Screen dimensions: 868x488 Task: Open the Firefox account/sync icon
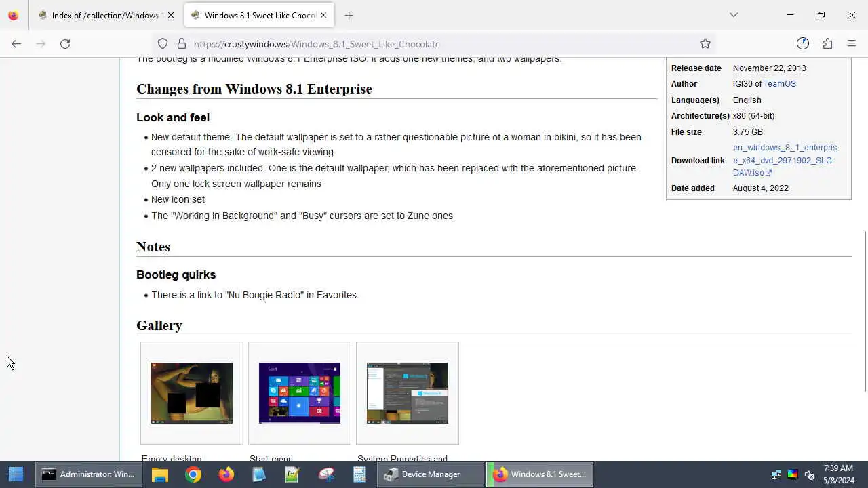click(x=803, y=44)
